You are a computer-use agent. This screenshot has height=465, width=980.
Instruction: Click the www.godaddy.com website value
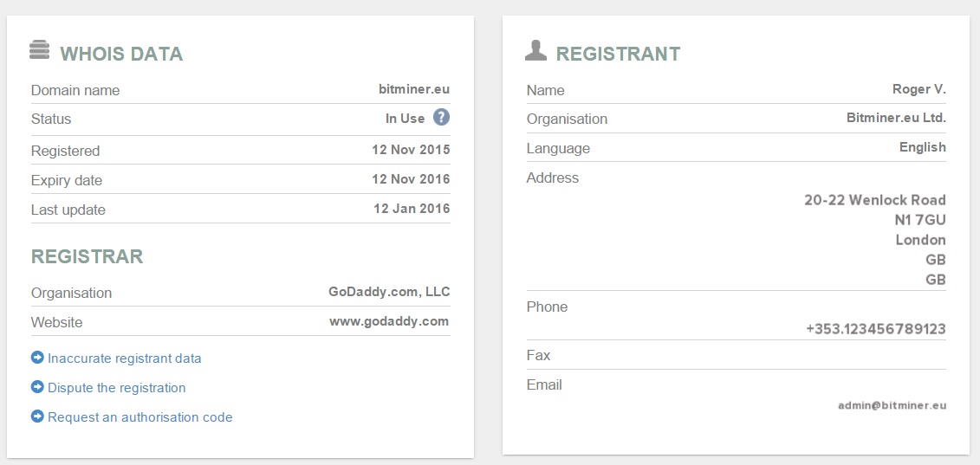(x=389, y=321)
